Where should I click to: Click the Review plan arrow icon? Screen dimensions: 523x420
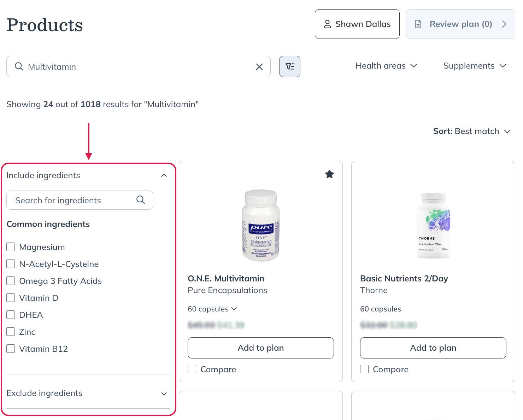coord(504,24)
